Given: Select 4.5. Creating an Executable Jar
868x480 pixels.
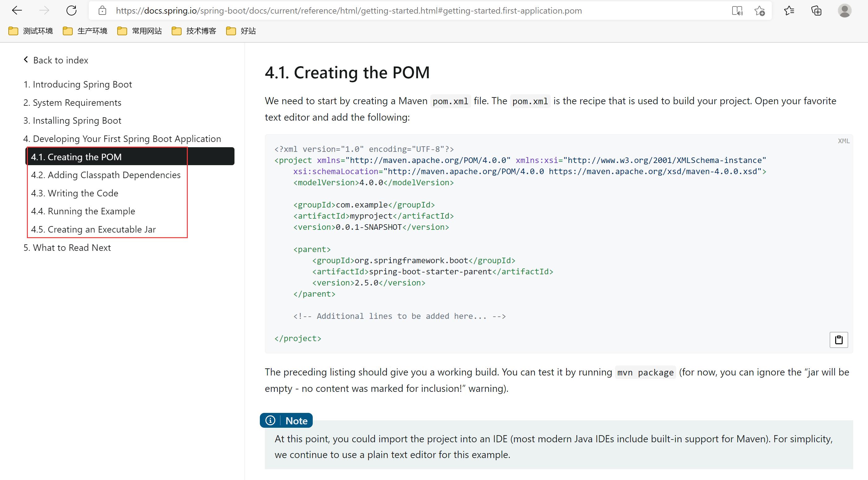Looking at the screenshot, I should click(93, 229).
